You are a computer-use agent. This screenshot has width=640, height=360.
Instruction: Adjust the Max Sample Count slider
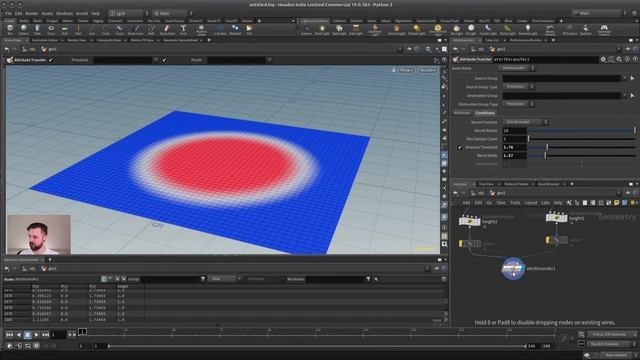(582, 139)
